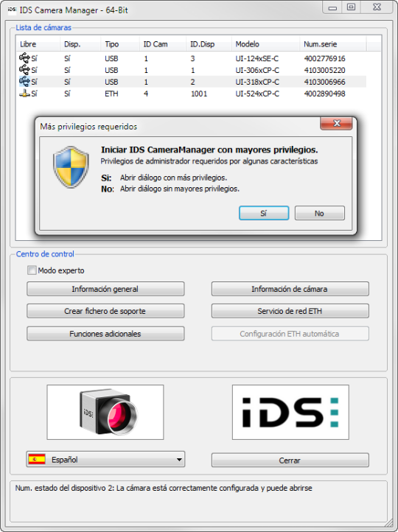Open the Español language dropdown
This screenshot has height=532, width=398.
pyautogui.click(x=105, y=459)
